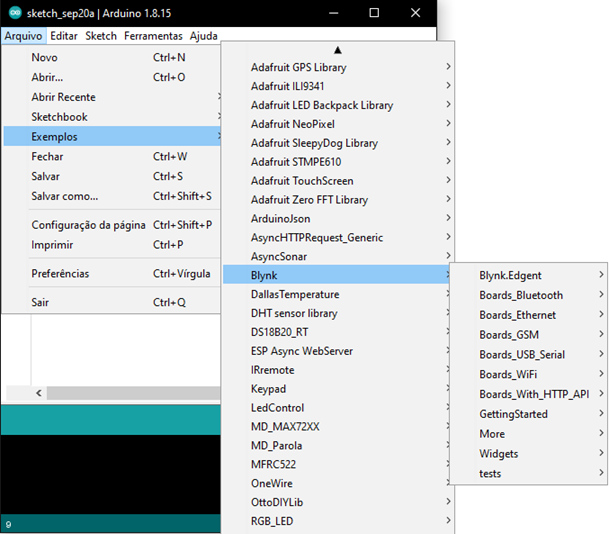Viewport: 609px width, 534px height.
Task: Choose Salvar como... entry
Action: [x=112, y=196]
